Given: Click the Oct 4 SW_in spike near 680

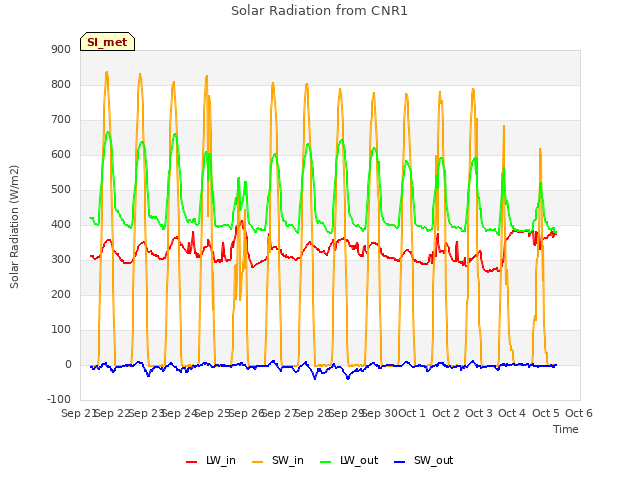Looking at the screenshot, I should [x=504, y=126].
